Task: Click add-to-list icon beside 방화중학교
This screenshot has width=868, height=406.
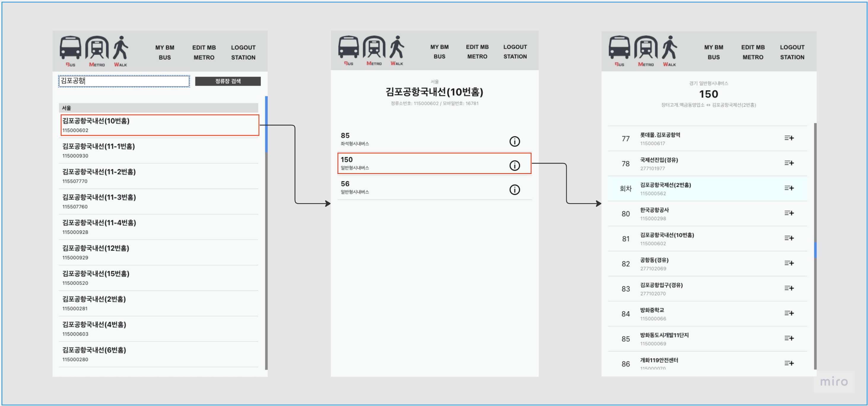Action: (789, 313)
